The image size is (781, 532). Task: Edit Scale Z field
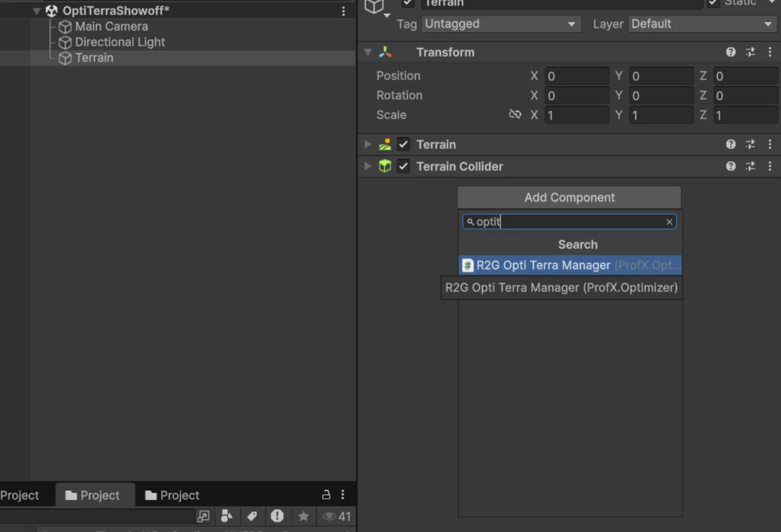coord(746,115)
